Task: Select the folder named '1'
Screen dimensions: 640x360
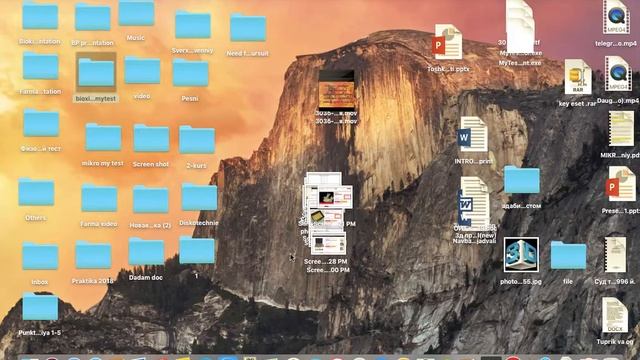Action: point(197,250)
